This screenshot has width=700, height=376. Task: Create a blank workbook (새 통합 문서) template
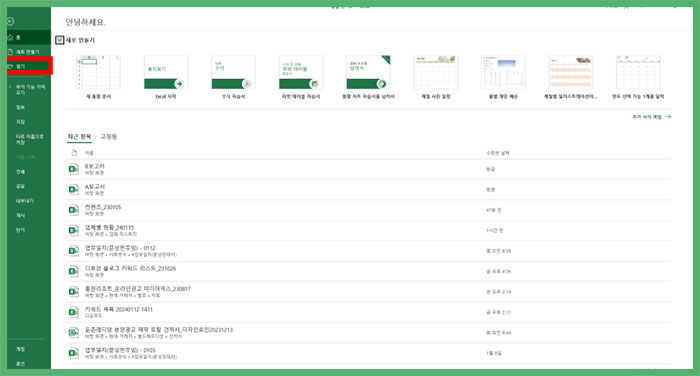(x=98, y=77)
